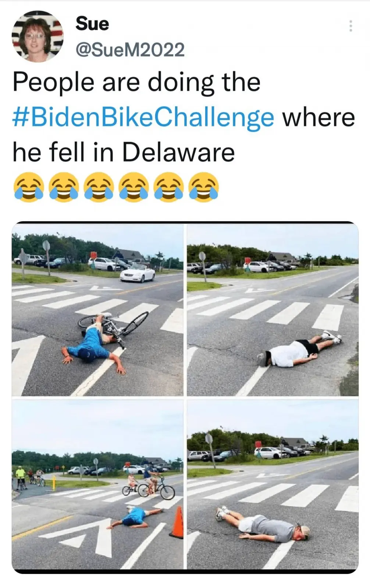View the bottom-left photo with orange cone
370x588 pixels.
coord(97,485)
